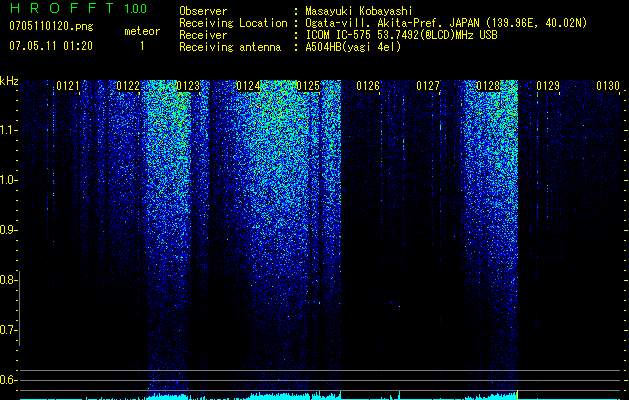Click the 0126 time marker label
This screenshot has width=629, height=400.
pos(368,86)
